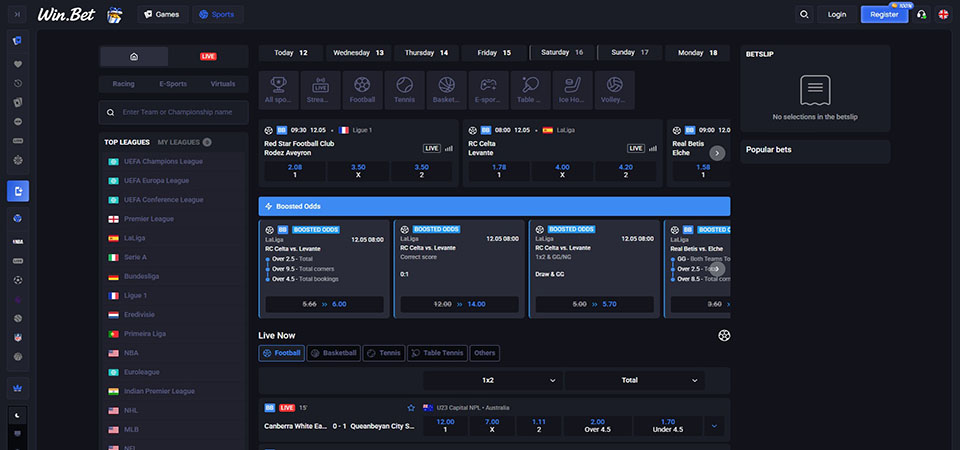This screenshot has width=960, height=450.
Task: Open recent history clock icon in sidebar
Action: (x=18, y=83)
